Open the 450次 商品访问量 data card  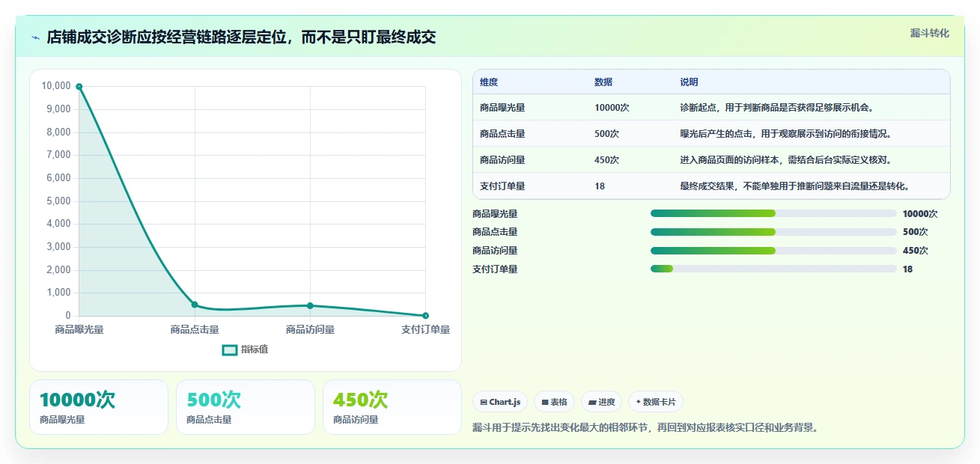[x=392, y=407]
